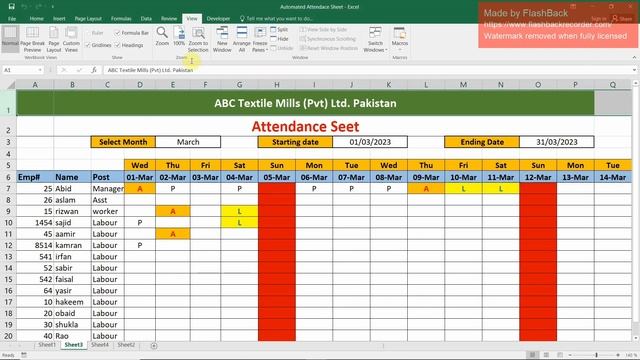This screenshot has width=640, height=360.
Task: Click the vertical scrollbar down arrow
Action: point(636,338)
